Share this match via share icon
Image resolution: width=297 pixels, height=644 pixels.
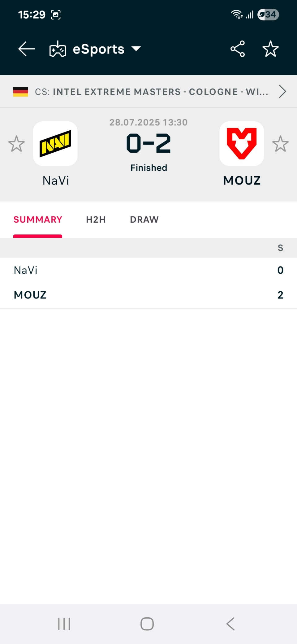(x=238, y=49)
